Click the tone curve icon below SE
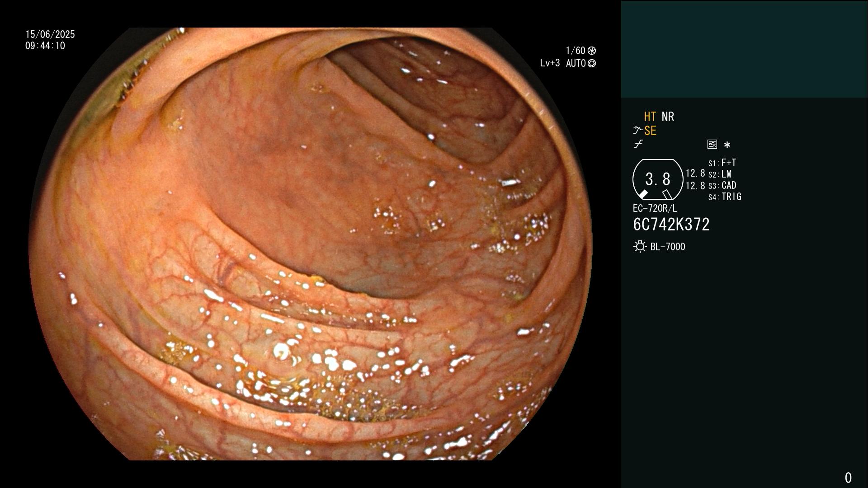868x488 pixels. [x=638, y=144]
